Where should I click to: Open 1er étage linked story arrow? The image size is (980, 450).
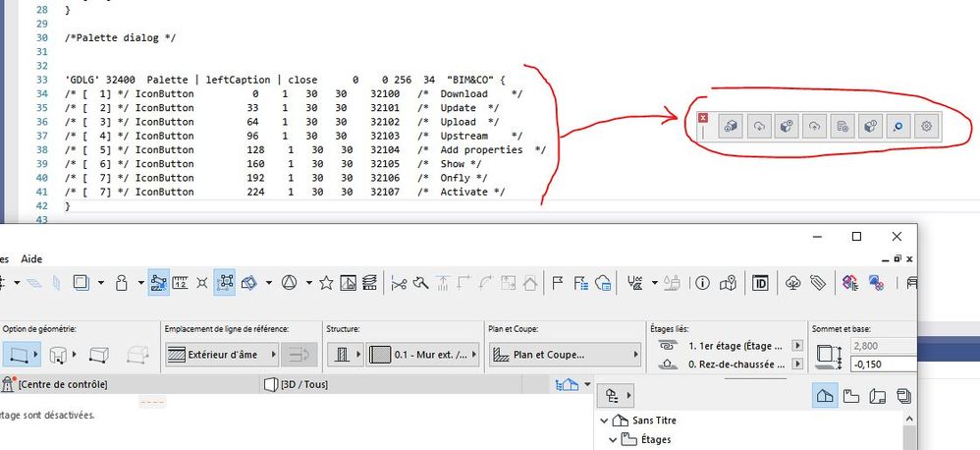[x=797, y=346]
